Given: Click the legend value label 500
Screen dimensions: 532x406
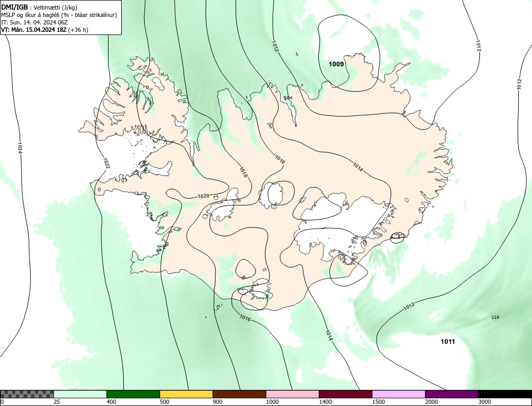Looking at the screenshot, I should pyautogui.click(x=164, y=402).
